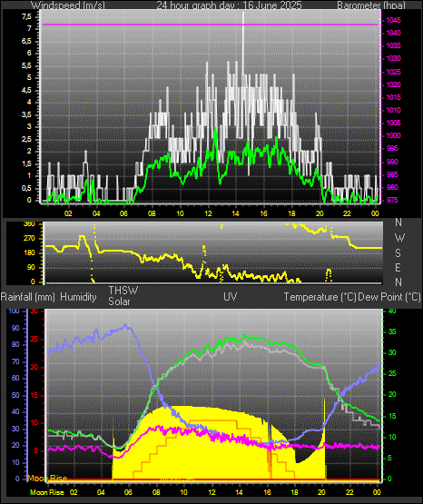Click the 'Solar' legend label
This screenshot has width=423, height=504.
coord(119,301)
